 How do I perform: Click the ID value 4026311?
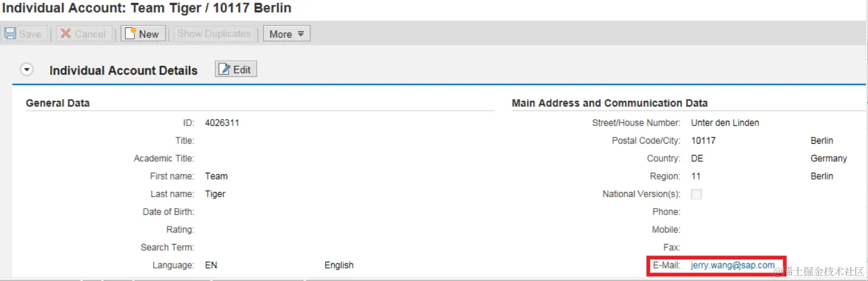point(222,123)
